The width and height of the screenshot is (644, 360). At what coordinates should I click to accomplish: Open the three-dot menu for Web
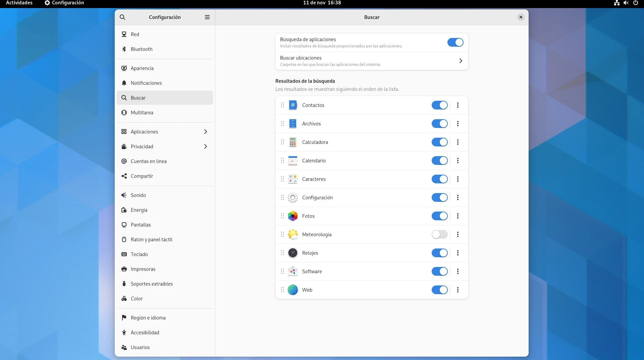click(458, 290)
